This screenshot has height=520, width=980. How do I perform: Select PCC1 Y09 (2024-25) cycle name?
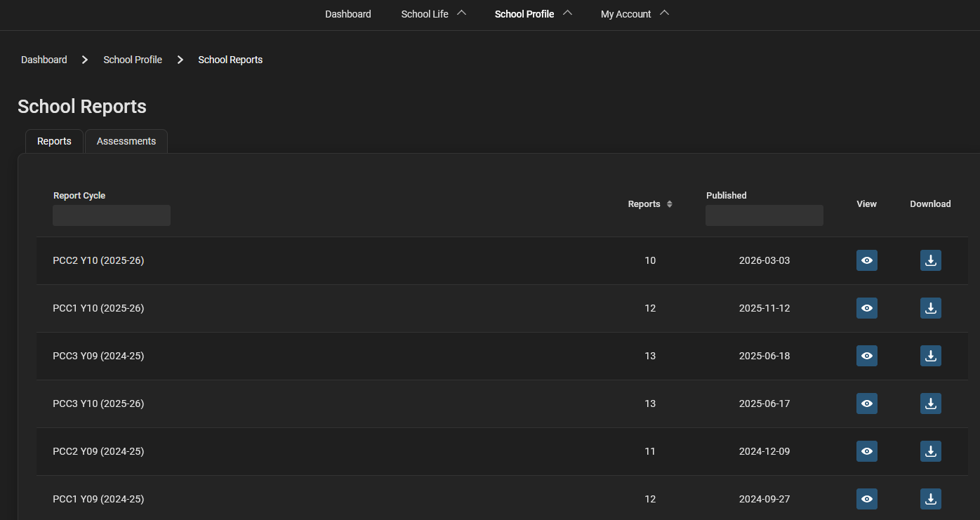pyautogui.click(x=98, y=499)
